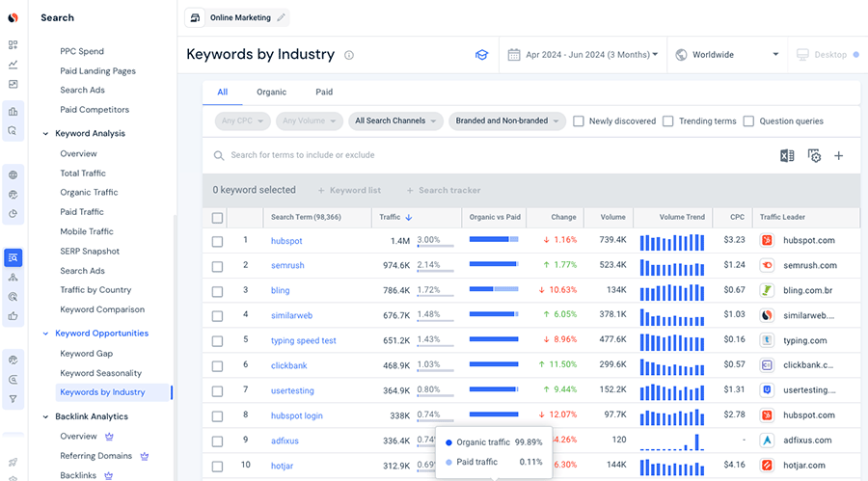Click info icon next to Keywords by Industry
The image size is (868, 481).
(x=349, y=55)
